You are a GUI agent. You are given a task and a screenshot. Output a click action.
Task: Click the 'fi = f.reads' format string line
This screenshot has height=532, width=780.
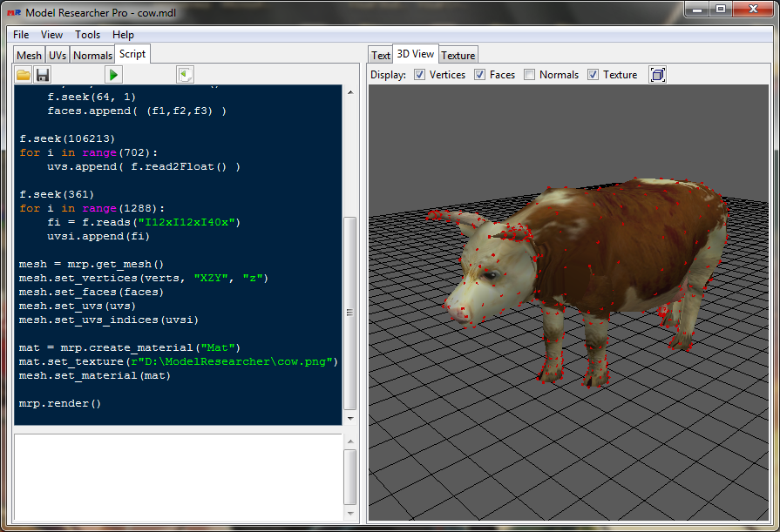click(144, 222)
